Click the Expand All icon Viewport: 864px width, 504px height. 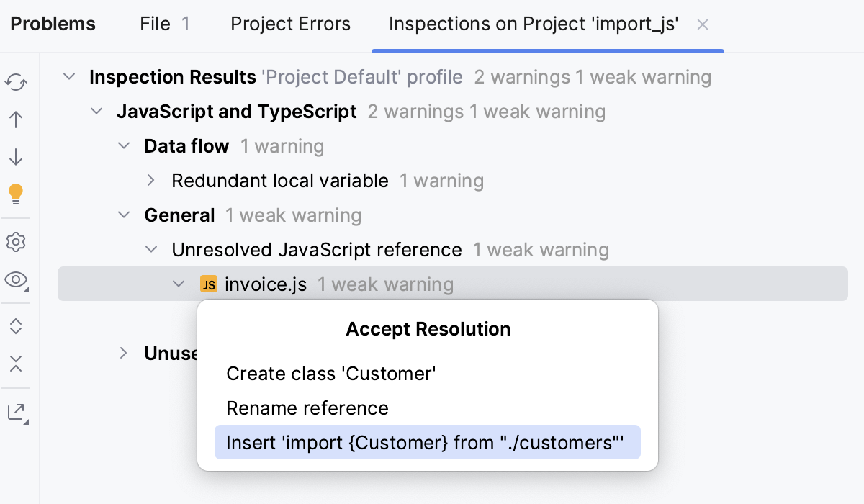(16, 326)
